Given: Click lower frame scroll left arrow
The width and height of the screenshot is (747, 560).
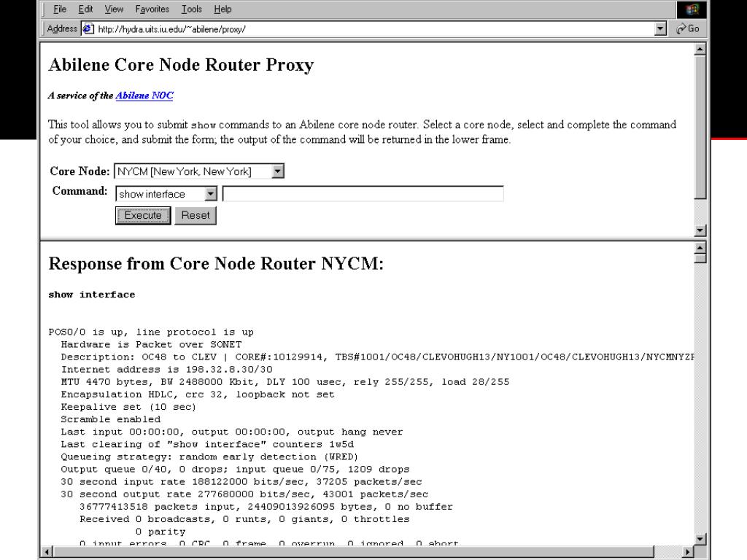Looking at the screenshot, I should 47,552.
